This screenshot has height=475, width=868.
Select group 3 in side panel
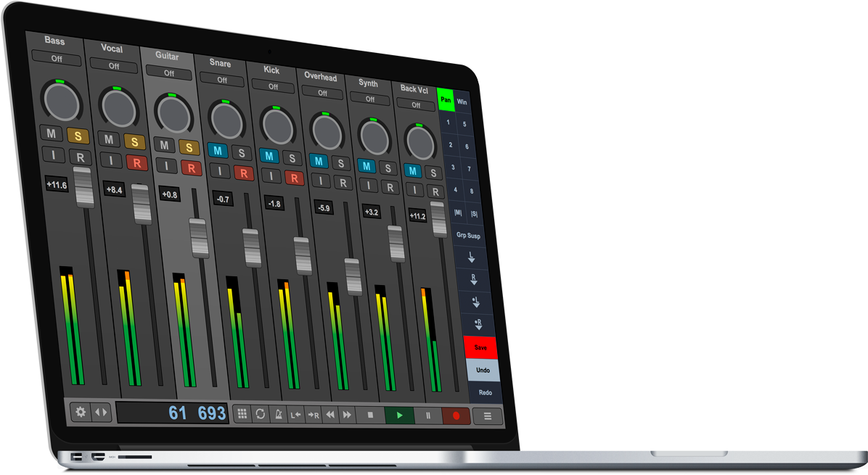[453, 167]
